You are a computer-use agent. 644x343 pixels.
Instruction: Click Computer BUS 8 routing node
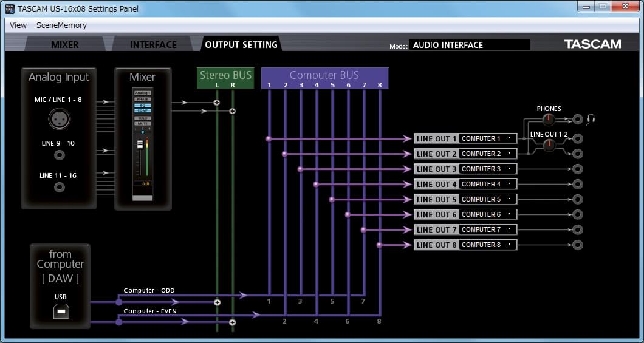[x=379, y=245]
